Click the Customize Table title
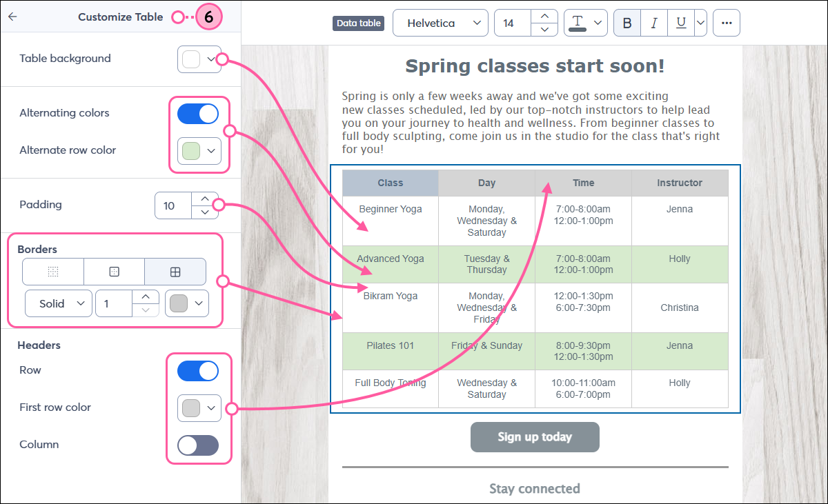 pos(121,17)
